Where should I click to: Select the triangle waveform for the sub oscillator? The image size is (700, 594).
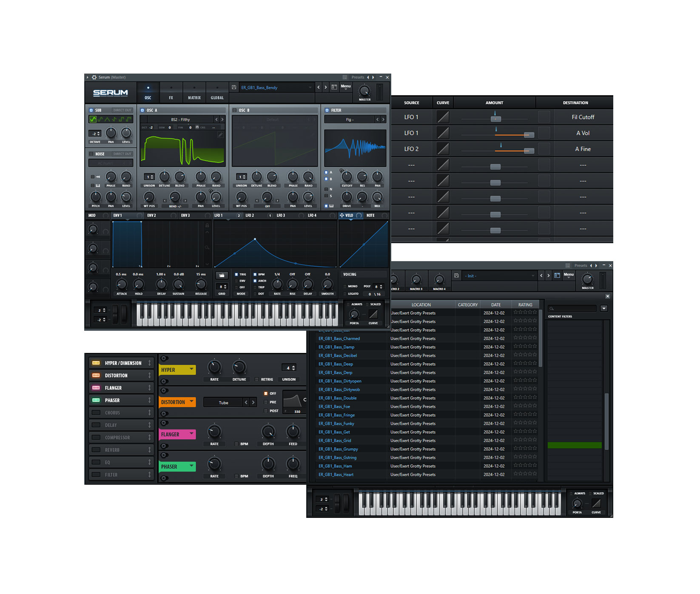(107, 119)
